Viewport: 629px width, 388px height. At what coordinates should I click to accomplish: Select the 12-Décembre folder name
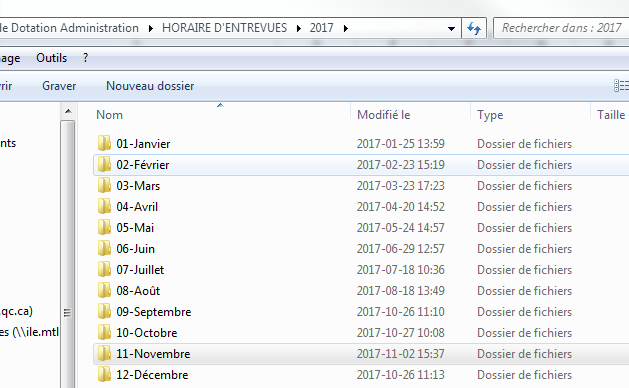tap(152, 375)
